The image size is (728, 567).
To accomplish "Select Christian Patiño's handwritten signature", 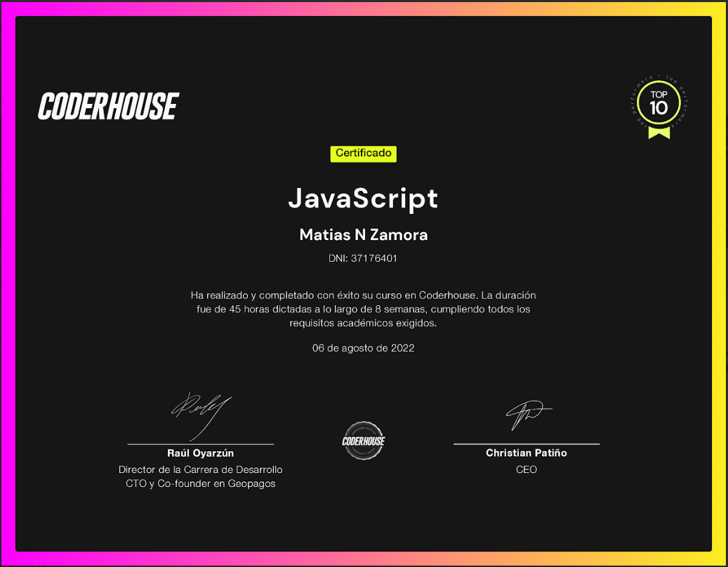I will tap(527, 415).
